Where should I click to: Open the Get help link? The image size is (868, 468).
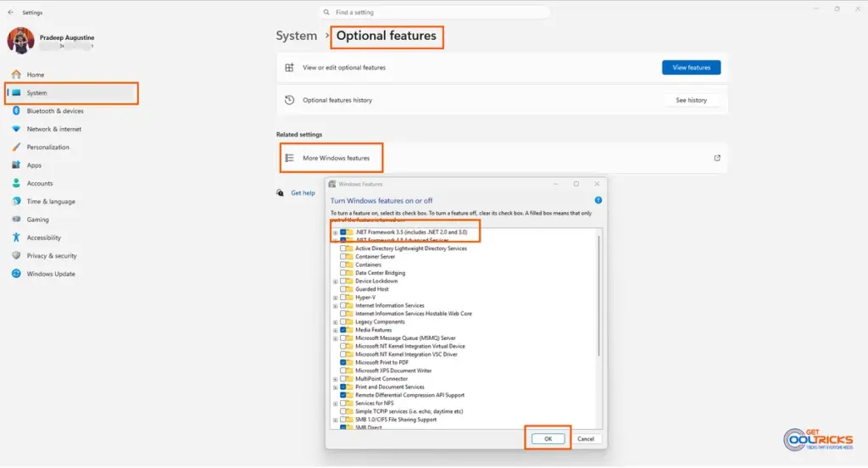(x=303, y=192)
